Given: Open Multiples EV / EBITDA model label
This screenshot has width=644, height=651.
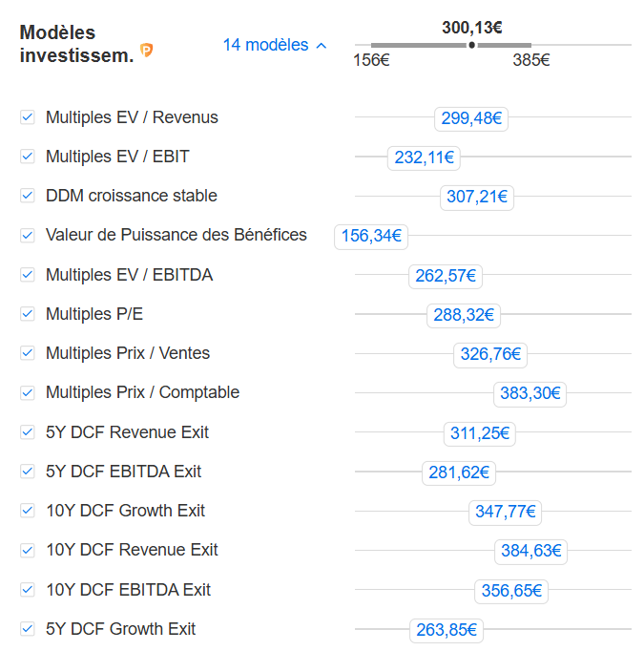Looking at the screenshot, I should [129, 275].
